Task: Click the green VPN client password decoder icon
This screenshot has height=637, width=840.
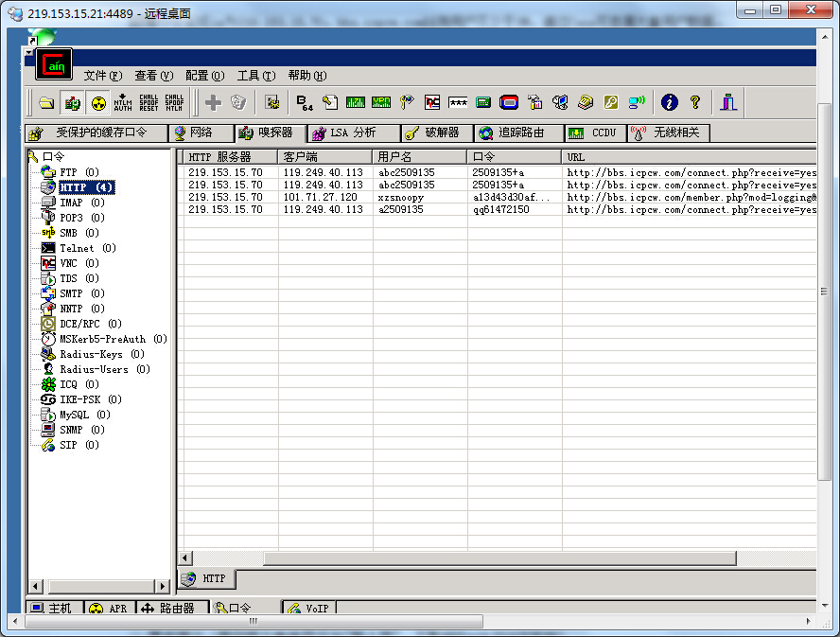Action: click(x=381, y=102)
